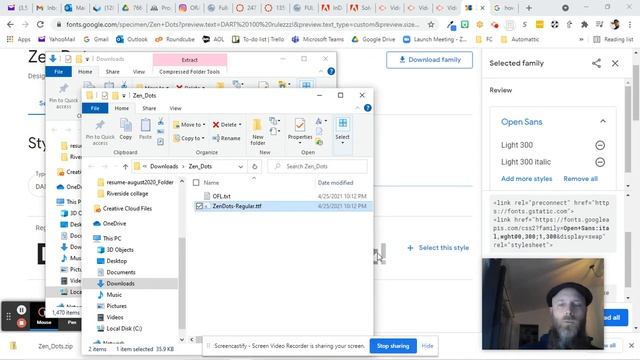Image resolution: width=640 pixels, height=360 pixels.
Task: Open the Move to dropdown
Action: [189, 124]
